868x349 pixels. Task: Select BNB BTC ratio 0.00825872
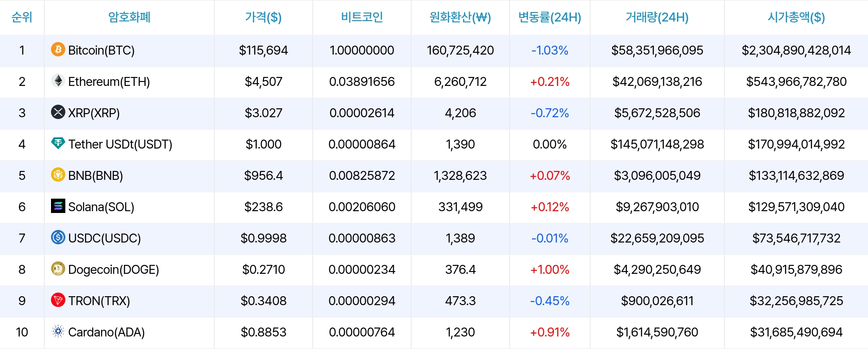(x=362, y=175)
